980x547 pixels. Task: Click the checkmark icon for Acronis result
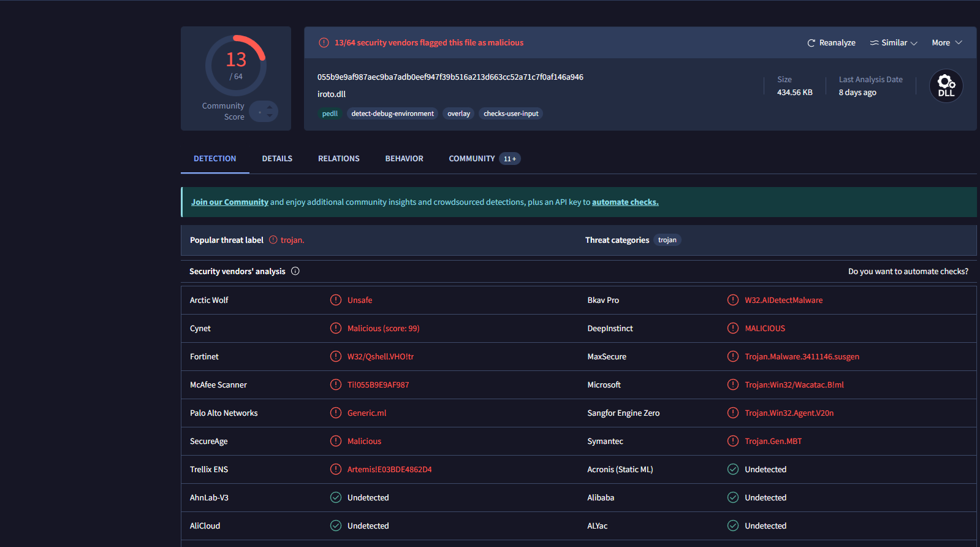coord(732,469)
